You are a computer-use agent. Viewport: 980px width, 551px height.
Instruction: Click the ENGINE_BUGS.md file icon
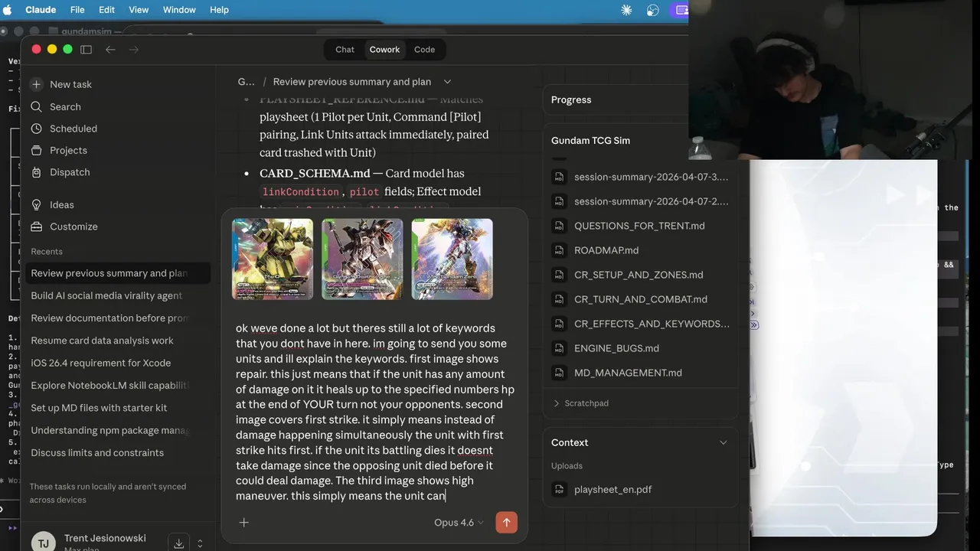560,348
